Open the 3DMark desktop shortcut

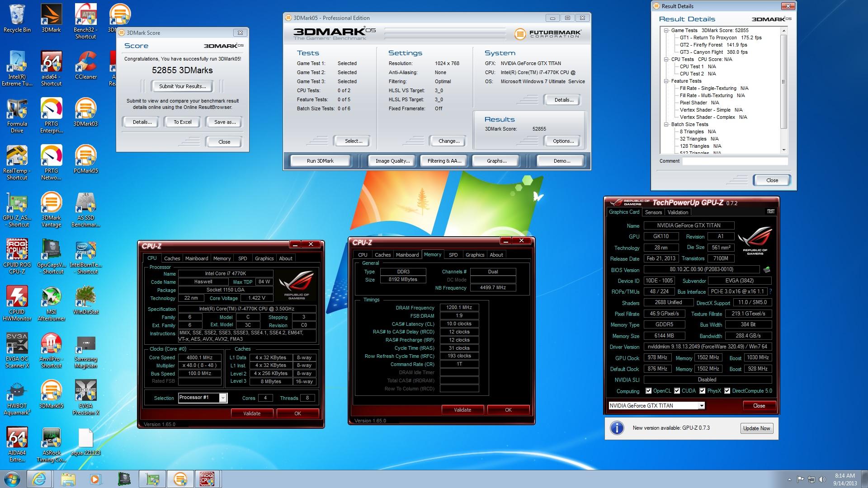(51, 18)
